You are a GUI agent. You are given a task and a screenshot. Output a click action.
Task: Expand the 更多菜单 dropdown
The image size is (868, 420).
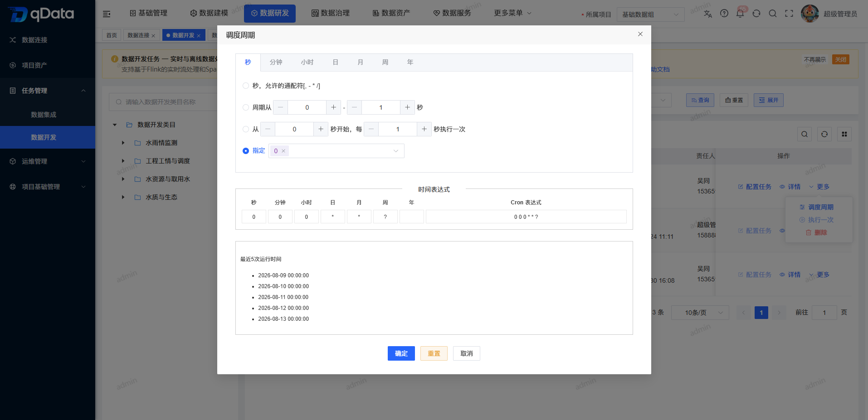click(x=512, y=13)
